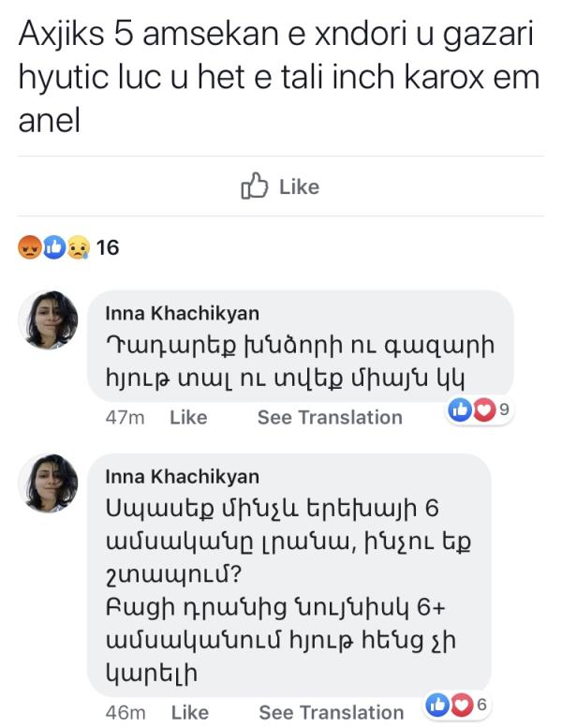The image size is (562, 728).
Task: Tap the blue like badge on the 47m comment
Action: (460, 409)
